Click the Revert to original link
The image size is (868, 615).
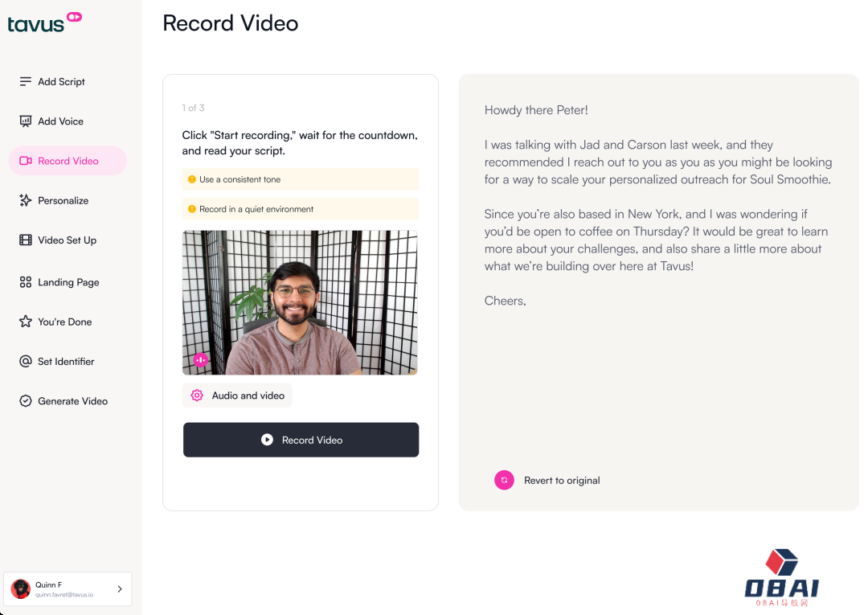click(x=562, y=481)
